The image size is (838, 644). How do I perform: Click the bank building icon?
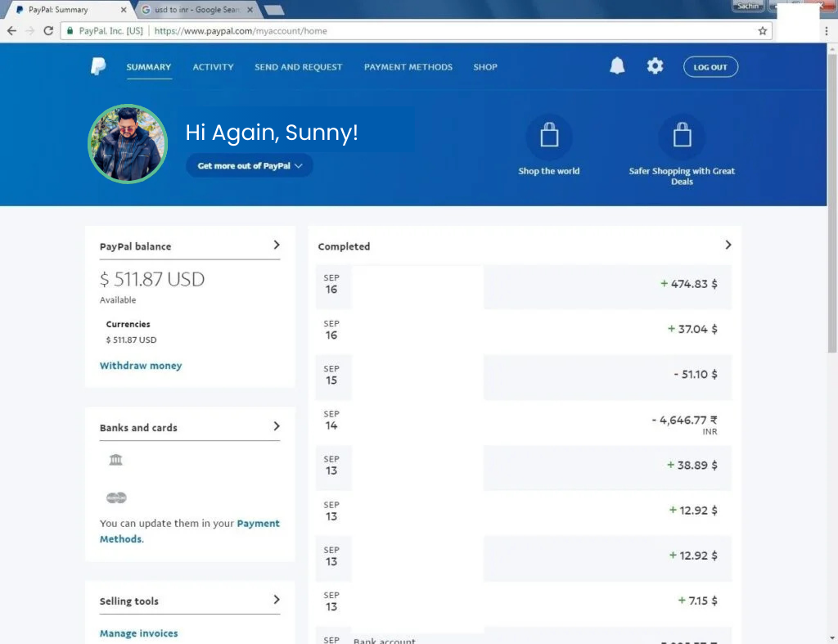pos(115,460)
